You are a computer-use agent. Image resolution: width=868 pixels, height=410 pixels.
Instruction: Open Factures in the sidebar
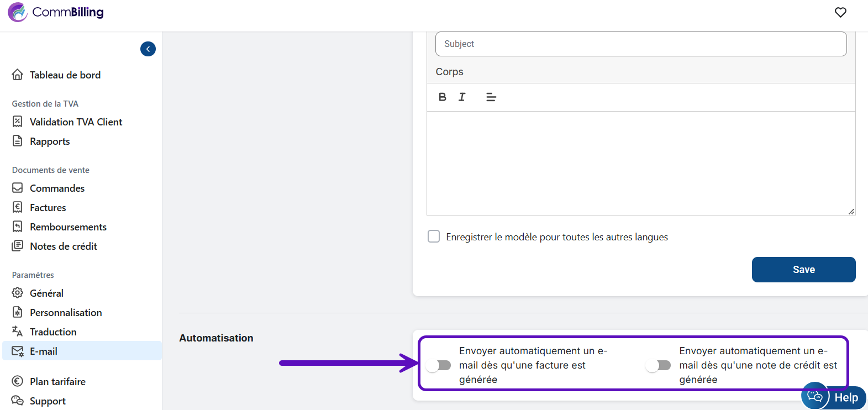click(x=48, y=208)
